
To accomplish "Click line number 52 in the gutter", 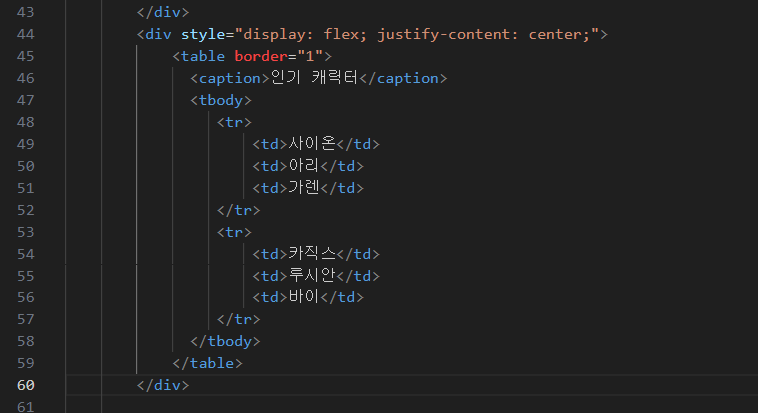I will (x=26, y=210).
